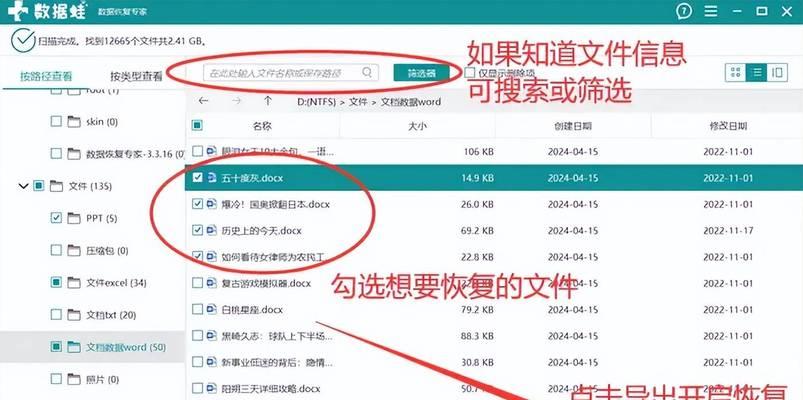Switch to preview pane view

pos(777,72)
